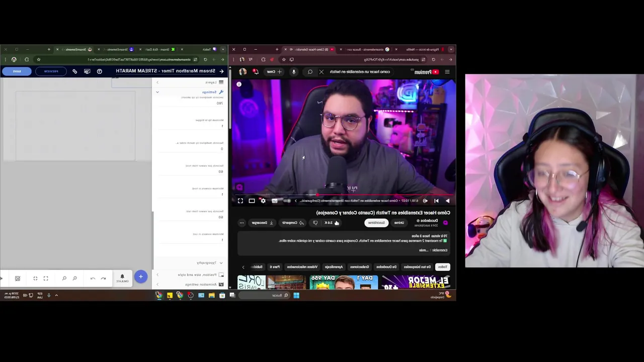Click the blue plus add-widget button
This screenshot has width=644, height=362.
coord(141,277)
